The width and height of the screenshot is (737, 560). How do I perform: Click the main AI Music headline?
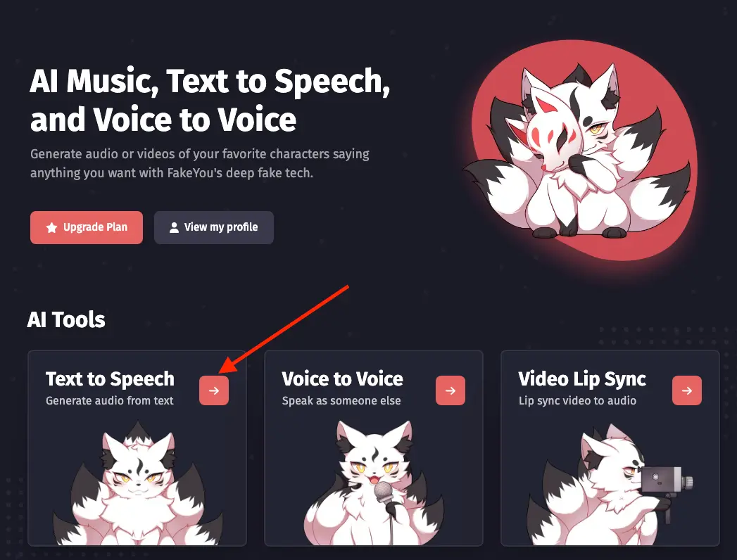[210, 100]
